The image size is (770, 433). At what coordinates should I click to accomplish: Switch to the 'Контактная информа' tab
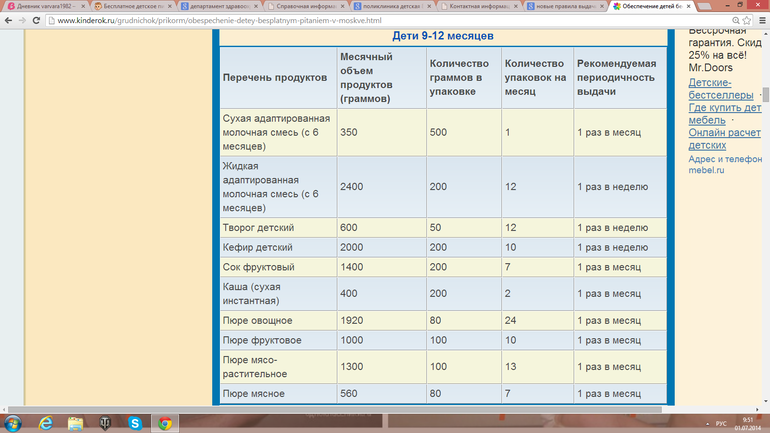coord(476,6)
